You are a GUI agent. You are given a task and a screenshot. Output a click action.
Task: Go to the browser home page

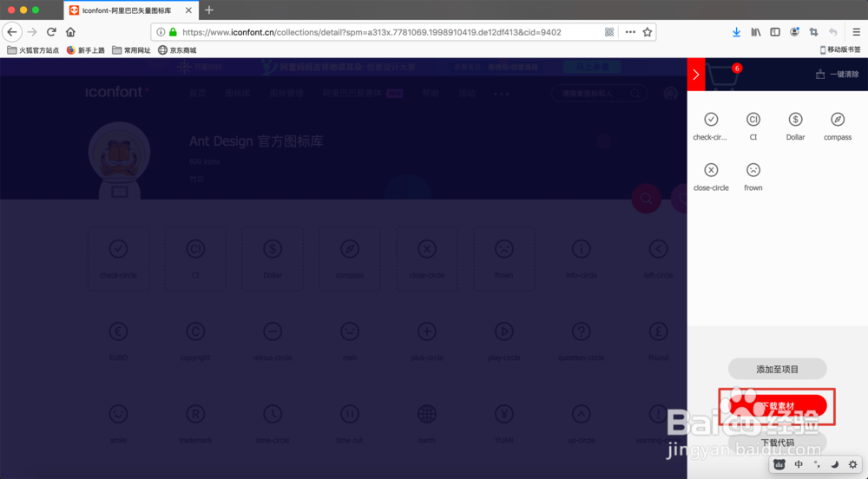(70, 32)
